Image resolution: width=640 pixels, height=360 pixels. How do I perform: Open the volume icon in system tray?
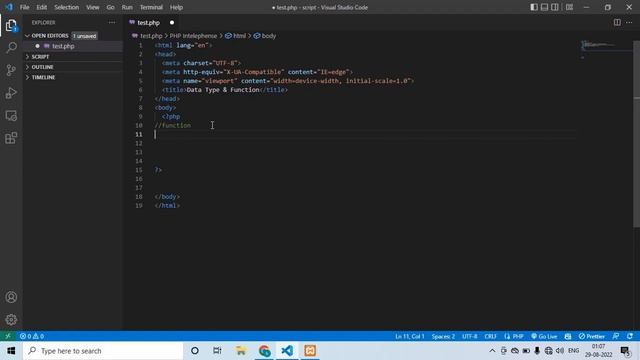560,351
